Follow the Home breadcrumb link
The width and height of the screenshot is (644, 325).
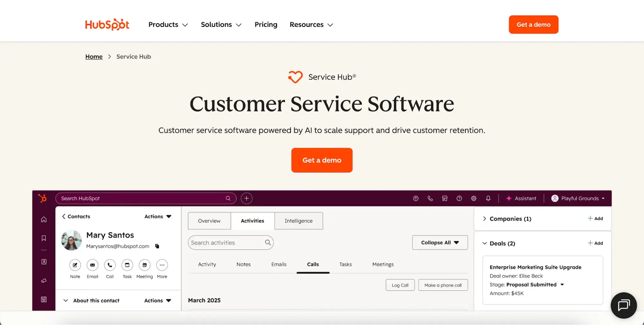pos(94,57)
